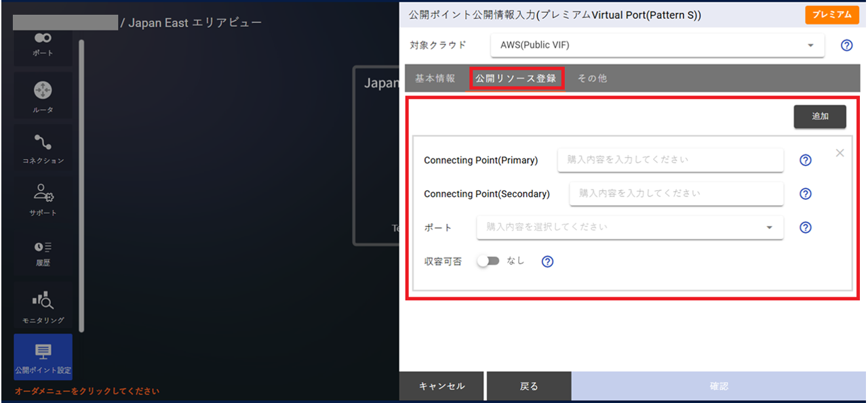Click the Connecting Point(Primary) input field

pos(670,160)
